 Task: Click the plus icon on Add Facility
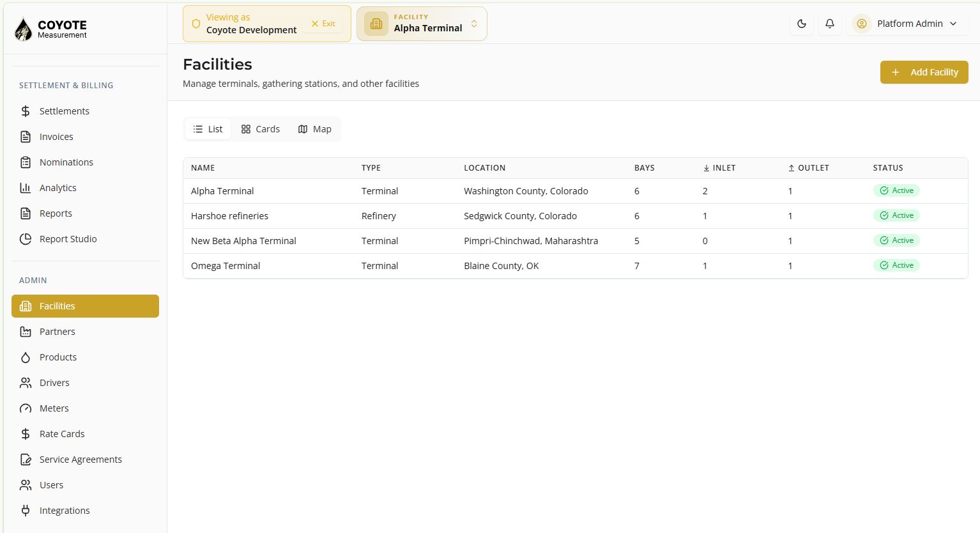click(x=896, y=72)
